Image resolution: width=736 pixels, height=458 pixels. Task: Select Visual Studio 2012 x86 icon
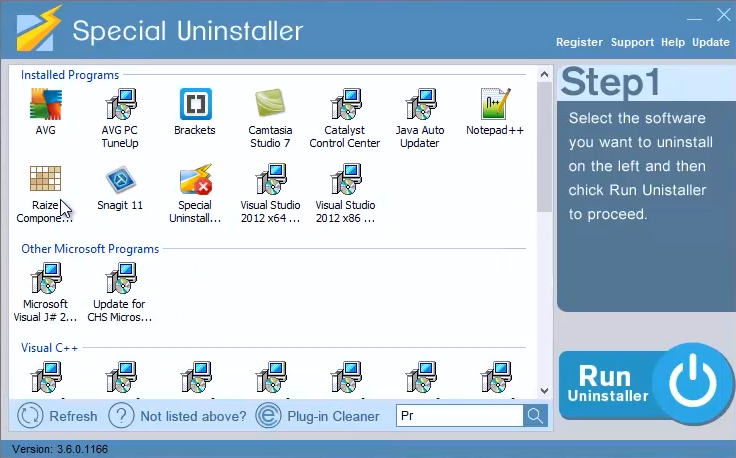click(345, 179)
